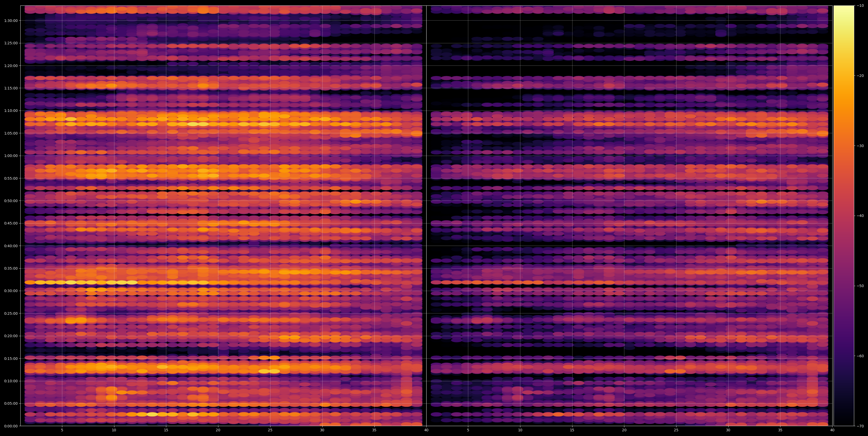Click the 0:05:00 time axis label
The image size is (868, 436).
[x=11, y=403]
